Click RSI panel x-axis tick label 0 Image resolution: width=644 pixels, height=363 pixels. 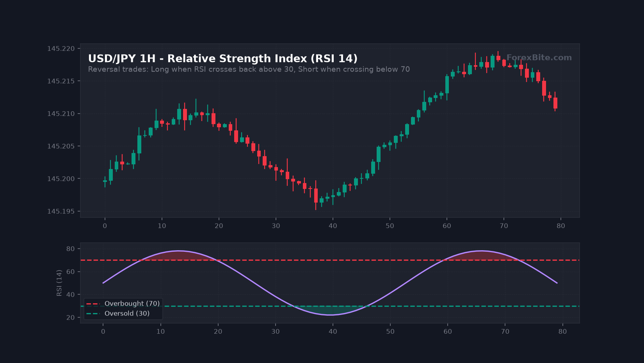click(103, 332)
